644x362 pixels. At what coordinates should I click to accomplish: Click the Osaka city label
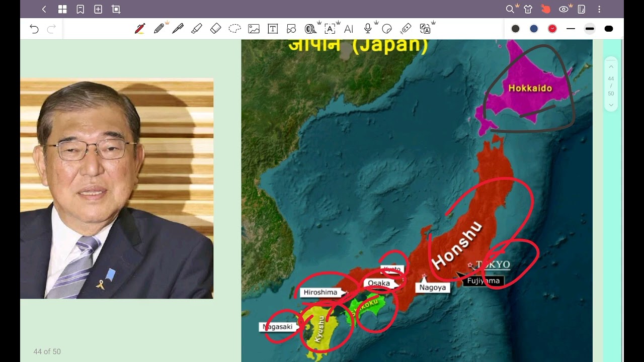379,283
